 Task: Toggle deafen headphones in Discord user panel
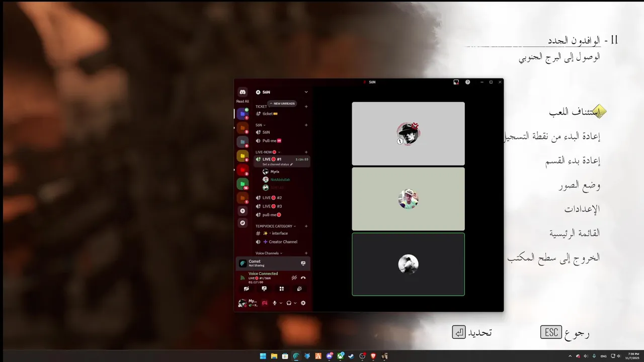coord(289,303)
